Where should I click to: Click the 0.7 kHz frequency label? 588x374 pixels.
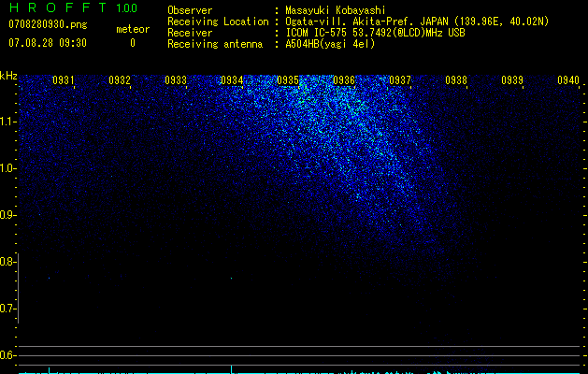(x=7, y=309)
